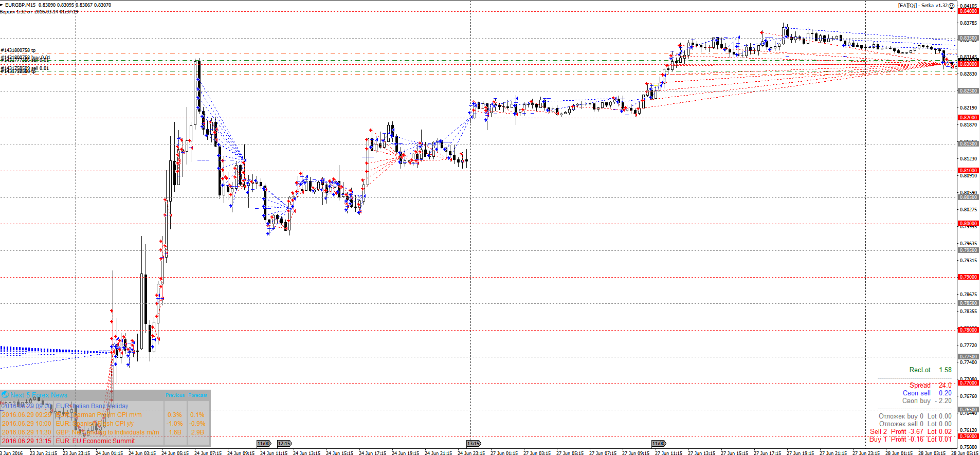The width and height of the screenshot is (980, 455).
Task: Click the gray 0.80500 price level tag
Action: 968,197
